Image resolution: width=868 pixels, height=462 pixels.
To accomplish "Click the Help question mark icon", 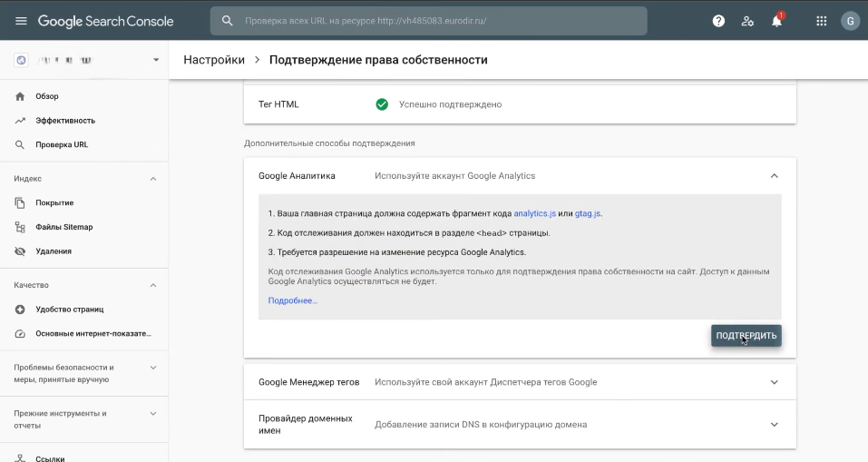I will point(718,21).
